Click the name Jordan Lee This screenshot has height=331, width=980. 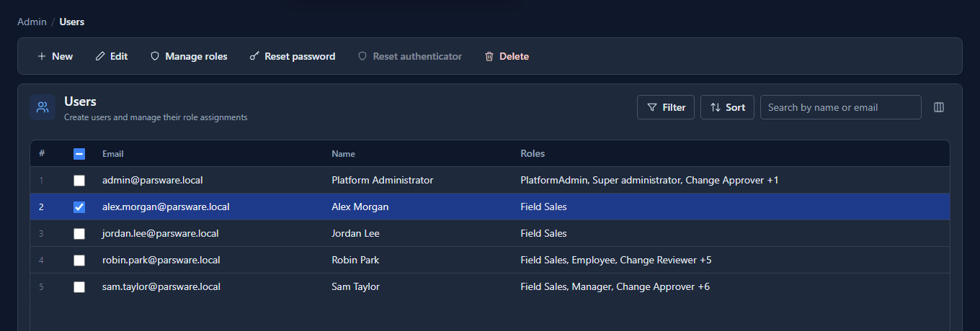click(x=355, y=233)
